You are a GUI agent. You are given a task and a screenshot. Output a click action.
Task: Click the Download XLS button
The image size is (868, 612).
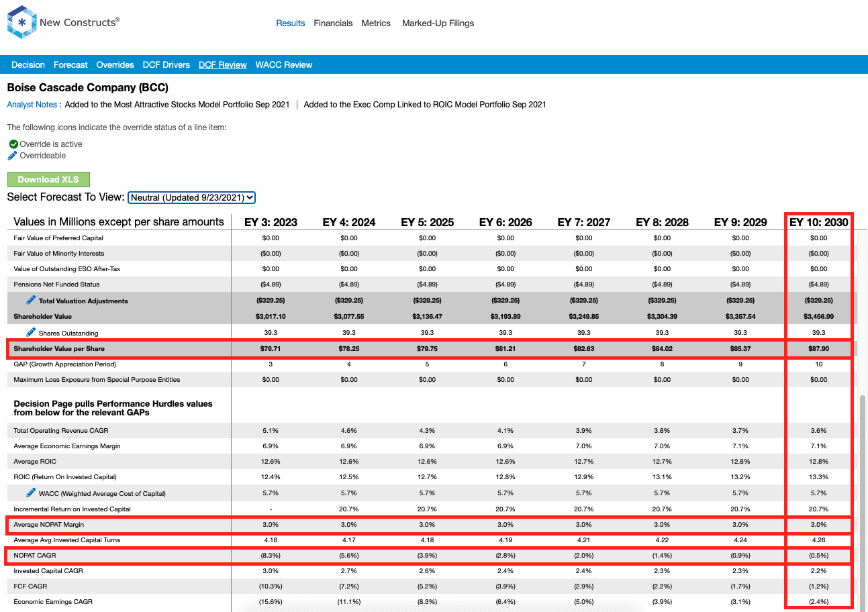coord(48,179)
